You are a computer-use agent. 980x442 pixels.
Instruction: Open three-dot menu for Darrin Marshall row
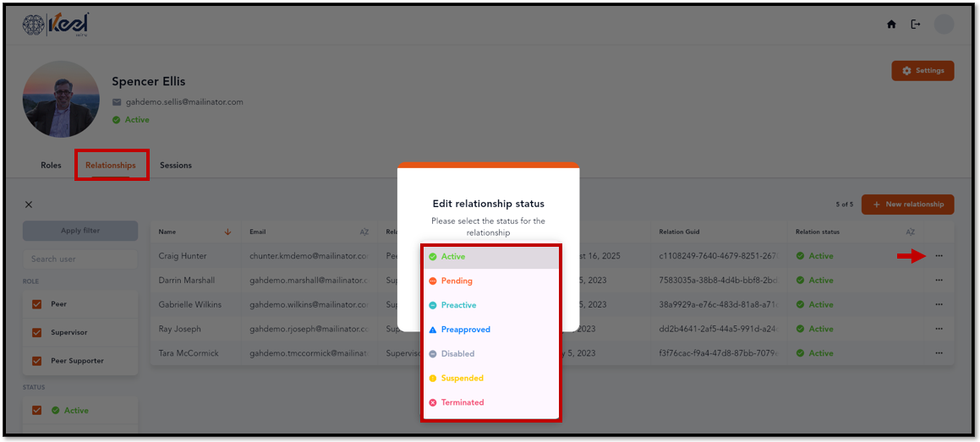939,281
